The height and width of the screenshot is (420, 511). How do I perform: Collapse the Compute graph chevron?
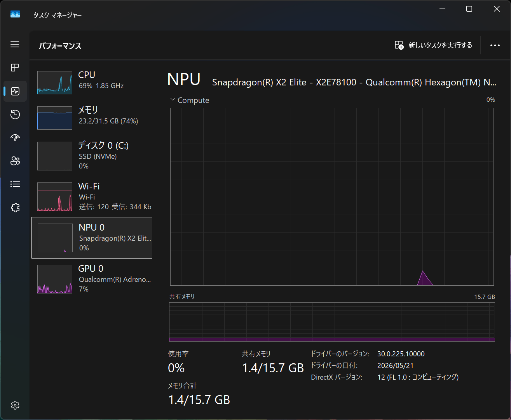coord(173,100)
